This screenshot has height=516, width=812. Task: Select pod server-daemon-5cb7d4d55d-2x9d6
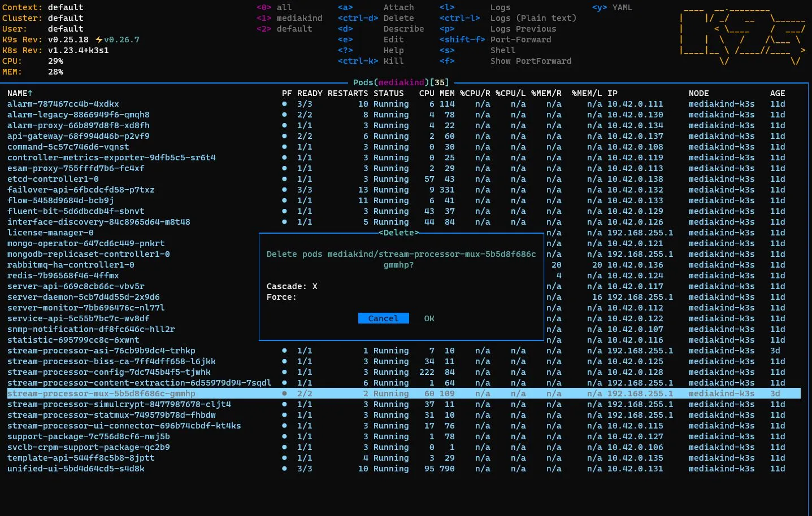[83, 297]
